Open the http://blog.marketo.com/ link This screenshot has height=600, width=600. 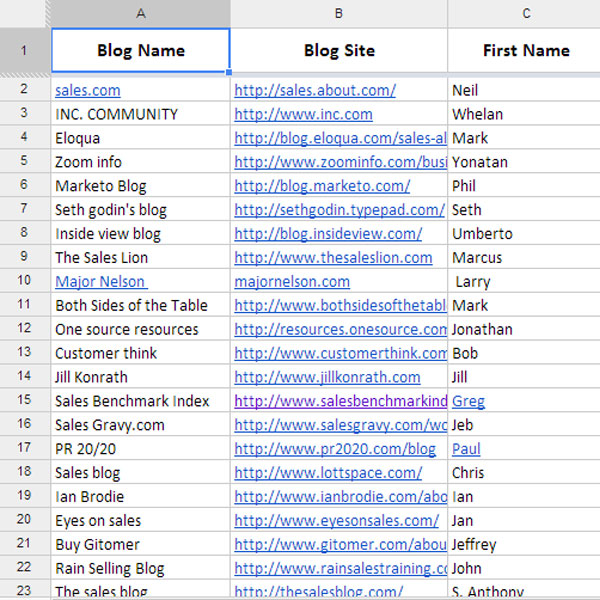[322, 186]
